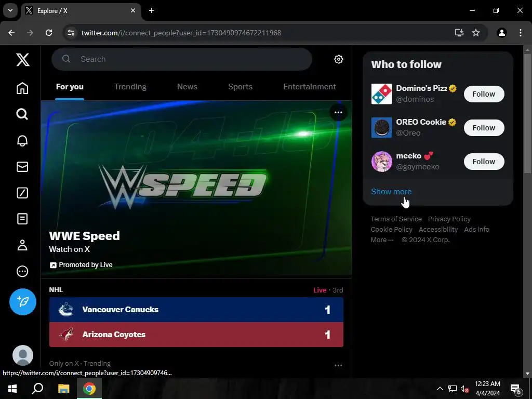Screen dimensions: 532x399
Task: Click meeko profile avatar
Action: pos(381,162)
